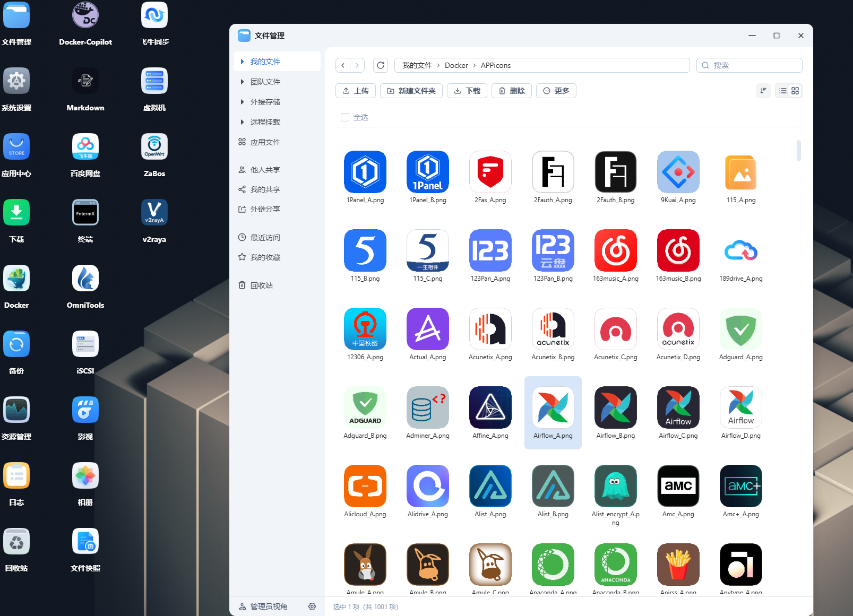The height and width of the screenshot is (616, 853).
Task: Select the Adminer_A.png thumbnail
Action: pyautogui.click(x=428, y=407)
